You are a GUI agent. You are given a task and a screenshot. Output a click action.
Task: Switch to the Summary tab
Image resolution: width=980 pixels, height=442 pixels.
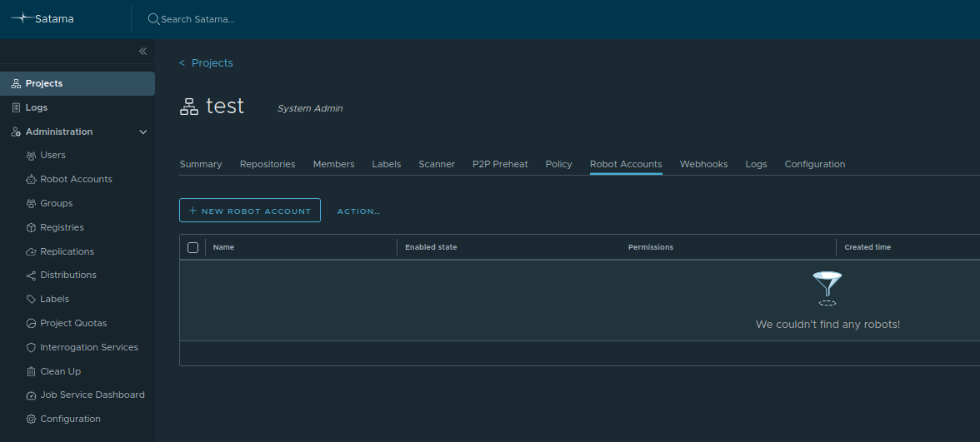tap(201, 164)
